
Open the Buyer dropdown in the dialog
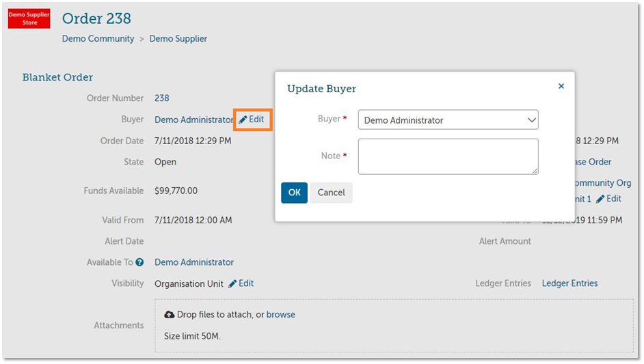[448, 120]
